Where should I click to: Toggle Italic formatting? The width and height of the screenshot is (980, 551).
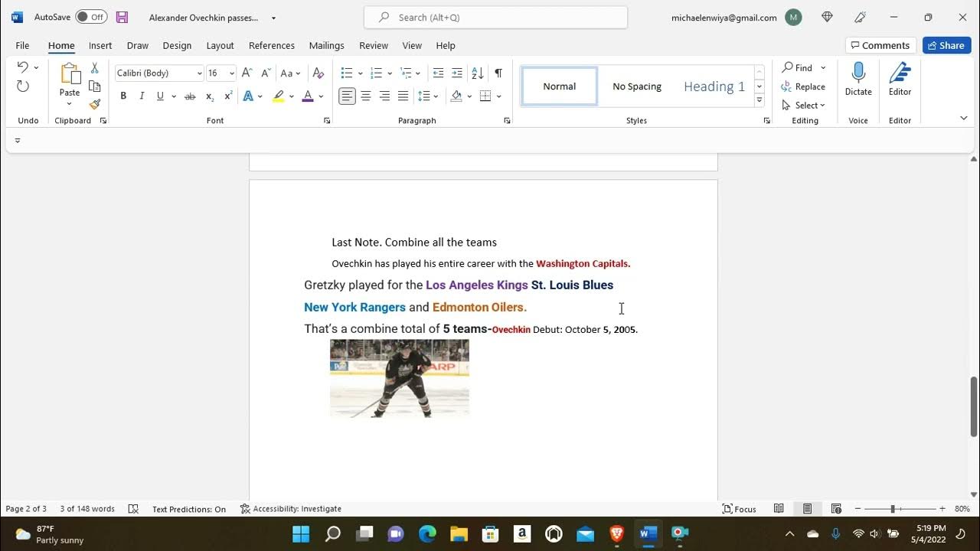point(142,96)
